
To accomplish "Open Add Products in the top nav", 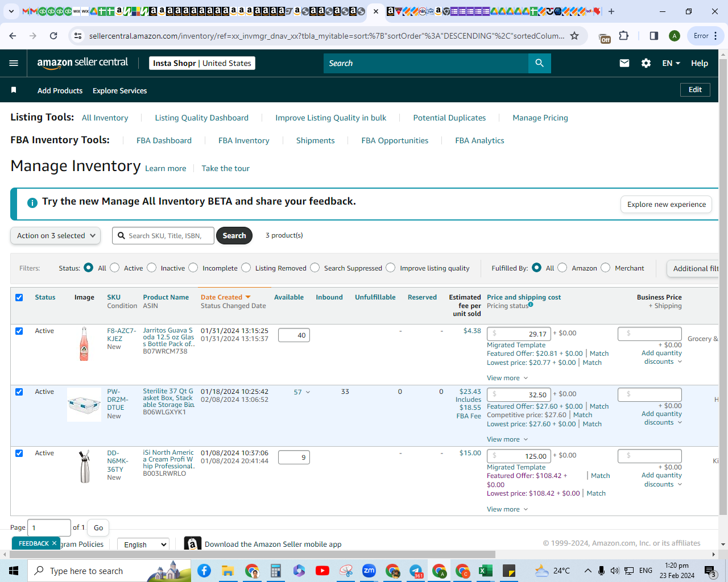I will coord(60,90).
